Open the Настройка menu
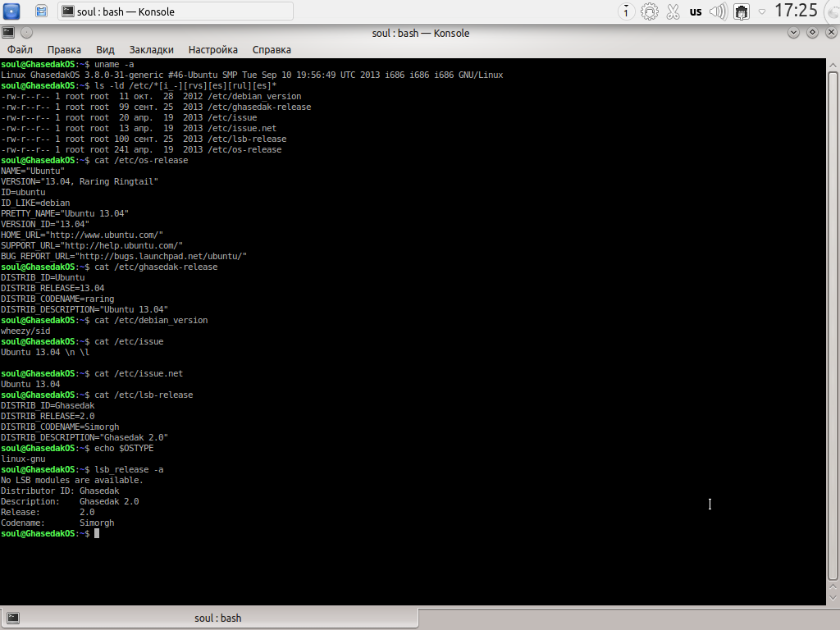Screen dimensions: 840x630 [x=212, y=50]
